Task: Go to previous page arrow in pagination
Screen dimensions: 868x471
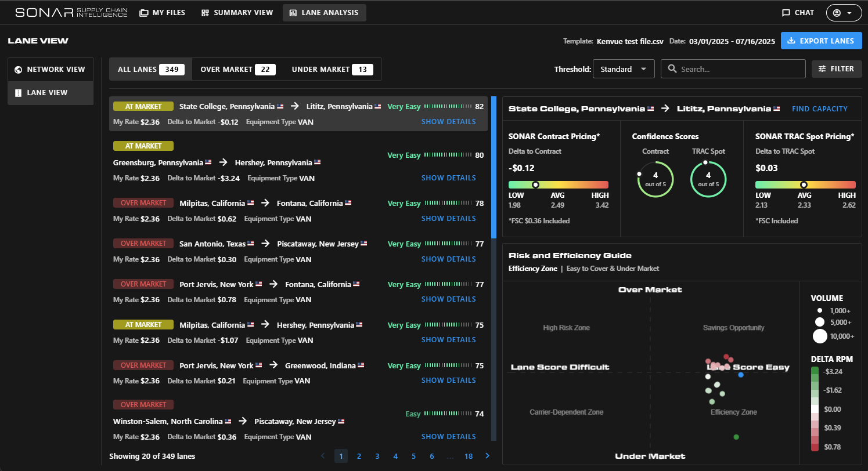Action: (x=323, y=456)
